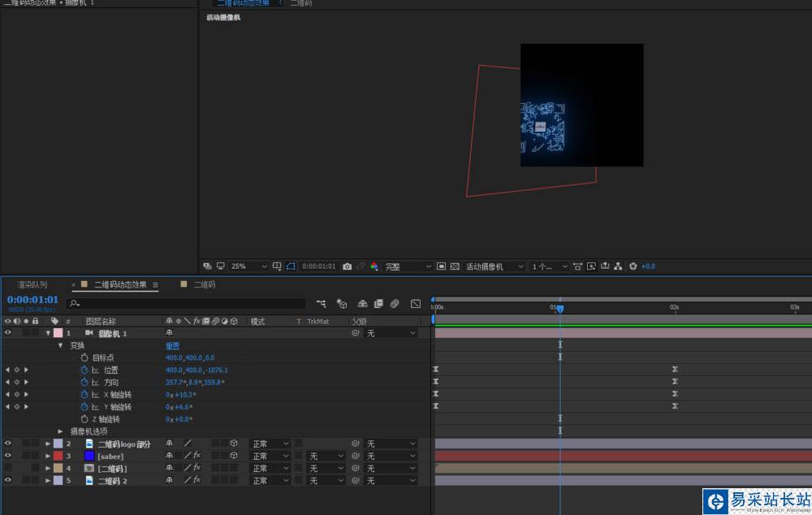Click the snapshot camera icon in viewer

pyautogui.click(x=348, y=266)
